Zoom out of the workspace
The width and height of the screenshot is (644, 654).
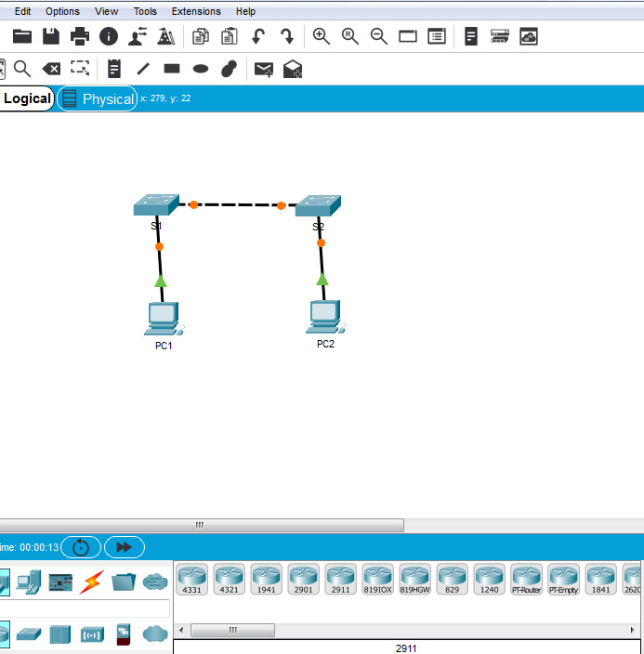pyautogui.click(x=379, y=36)
